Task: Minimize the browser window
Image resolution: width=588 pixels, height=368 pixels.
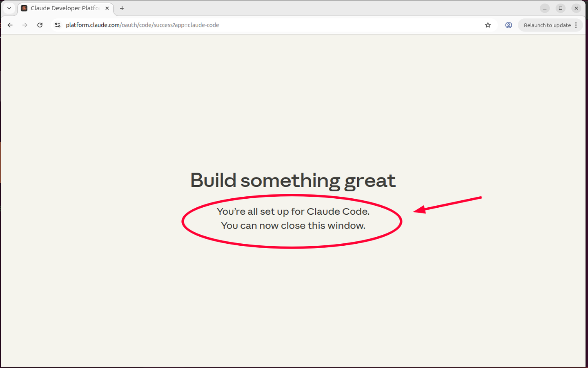Action: point(545,8)
